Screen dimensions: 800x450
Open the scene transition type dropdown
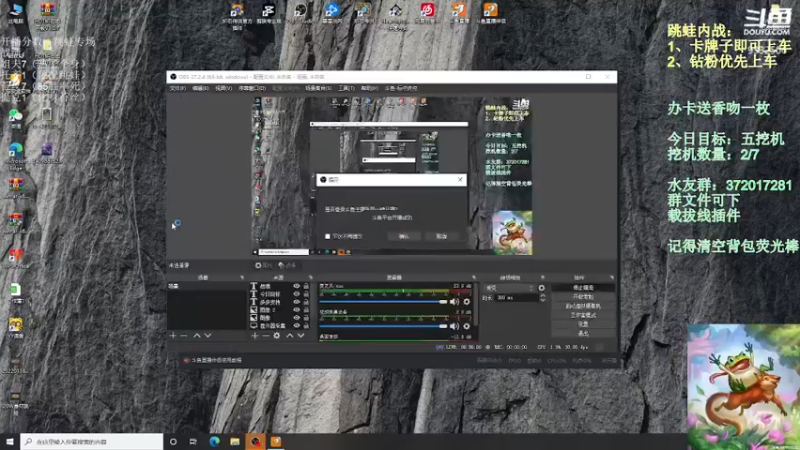point(509,288)
